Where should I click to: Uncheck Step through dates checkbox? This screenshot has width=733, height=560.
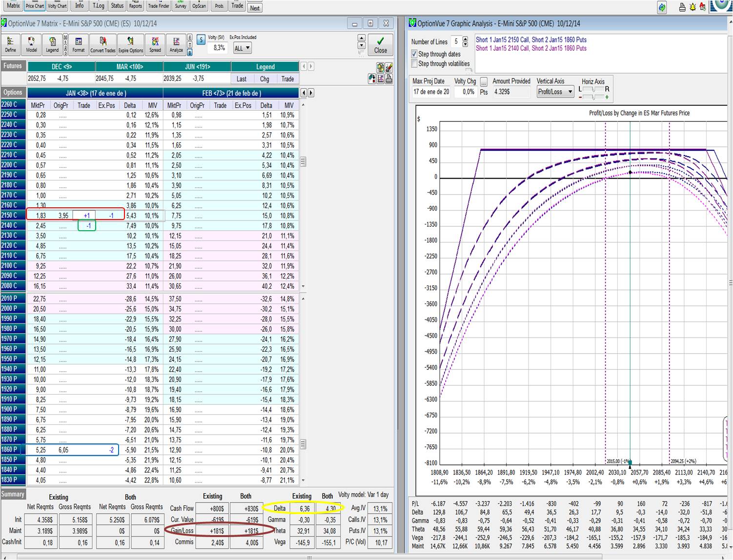pos(414,54)
